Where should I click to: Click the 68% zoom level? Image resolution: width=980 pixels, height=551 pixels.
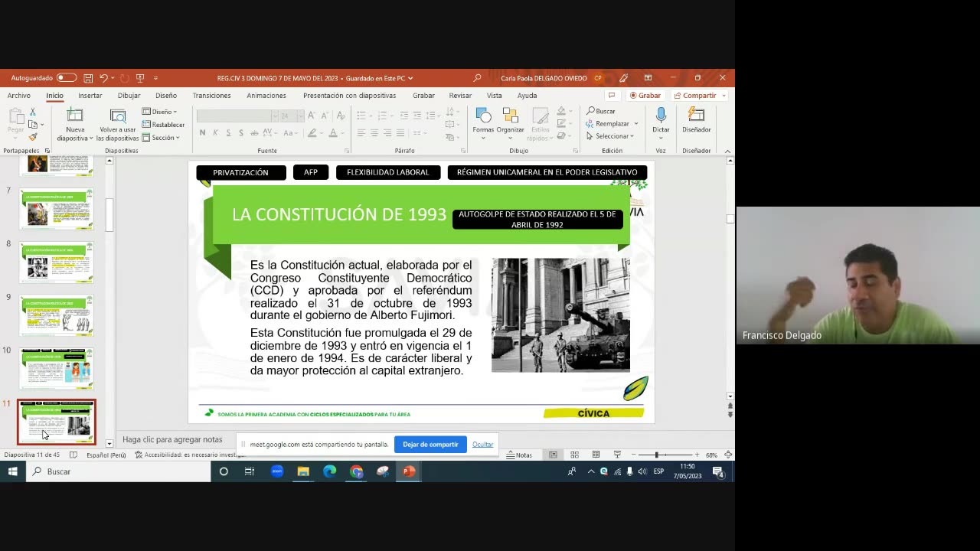711,455
